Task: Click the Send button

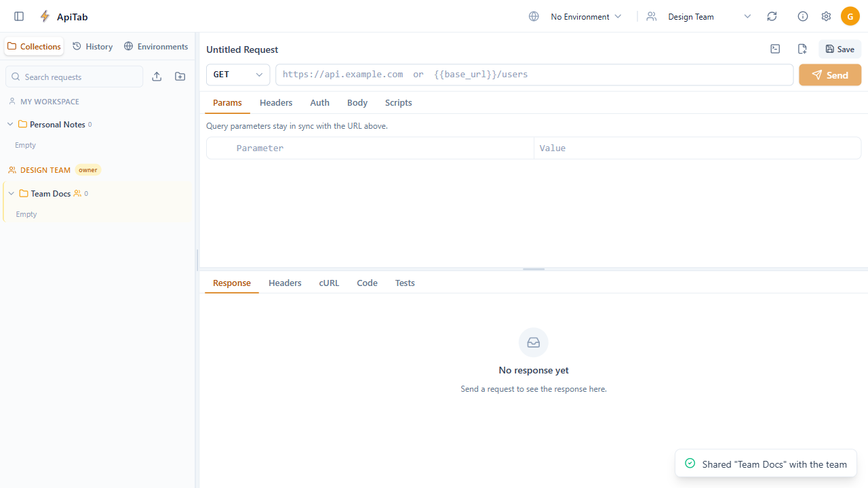Action: coord(830,75)
